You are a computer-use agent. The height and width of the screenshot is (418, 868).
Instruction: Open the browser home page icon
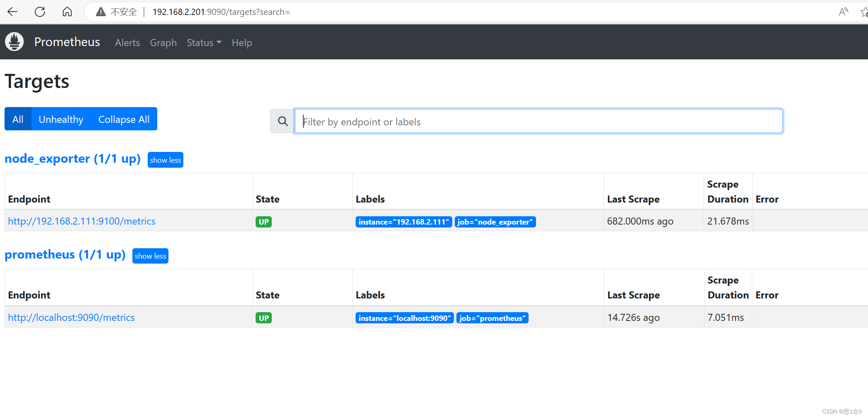click(67, 12)
